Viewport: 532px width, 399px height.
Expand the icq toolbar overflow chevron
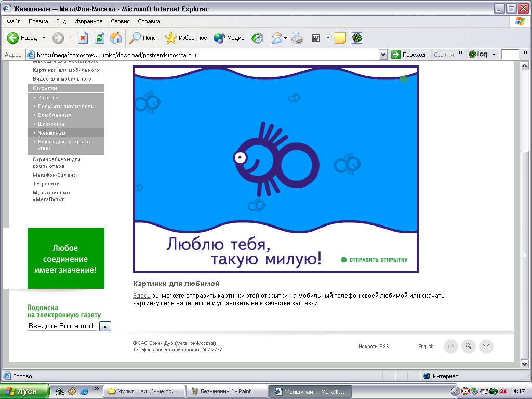[526, 52]
